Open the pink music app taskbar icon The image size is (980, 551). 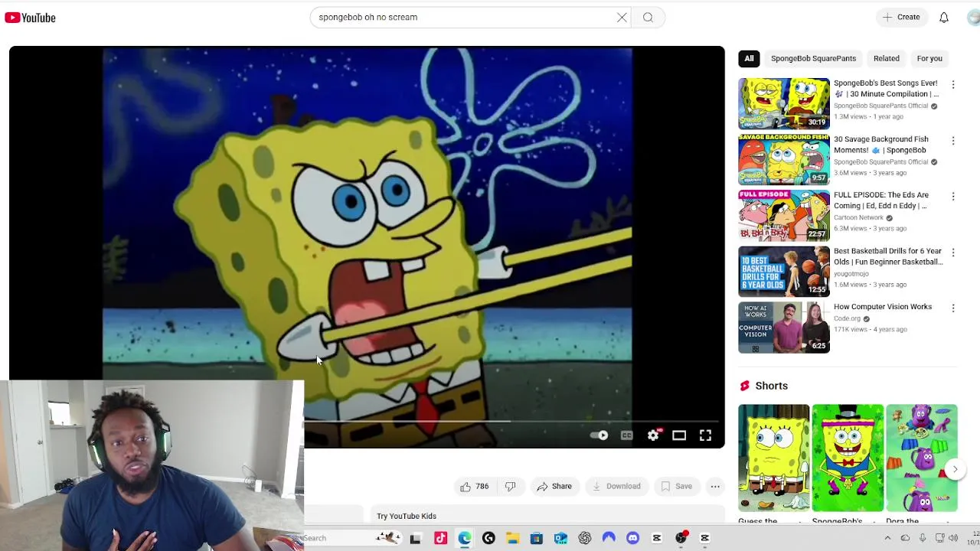[x=440, y=539]
